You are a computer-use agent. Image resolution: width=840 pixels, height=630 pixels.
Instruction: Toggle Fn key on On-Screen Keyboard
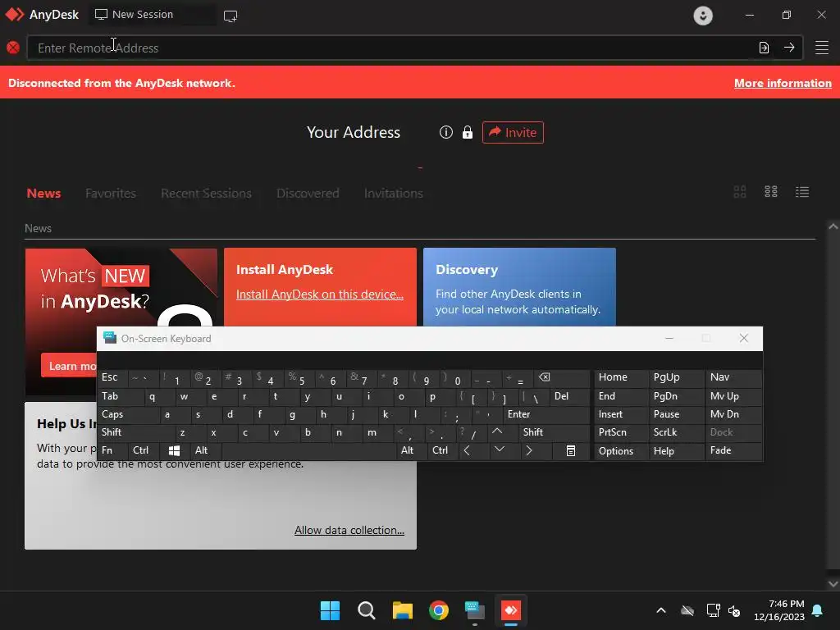tap(112, 450)
